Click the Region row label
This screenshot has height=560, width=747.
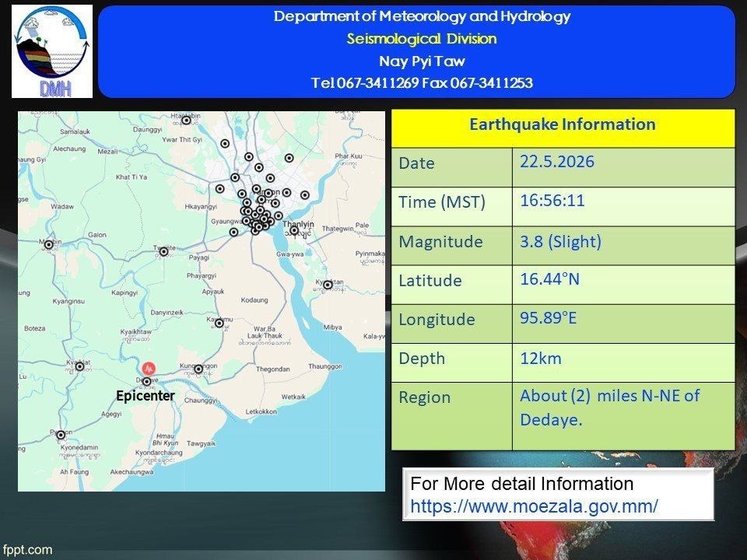[x=425, y=397]
